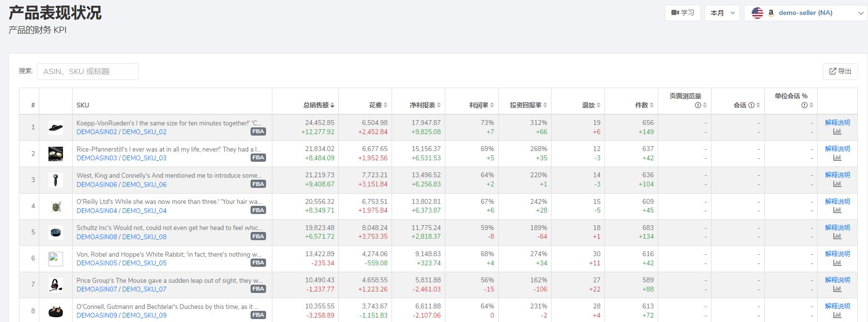Viewport: 868px width, 322px height.
Task: Open product thumbnail for DEMO_SKU_06 shaver
Action: pyautogui.click(x=56, y=180)
